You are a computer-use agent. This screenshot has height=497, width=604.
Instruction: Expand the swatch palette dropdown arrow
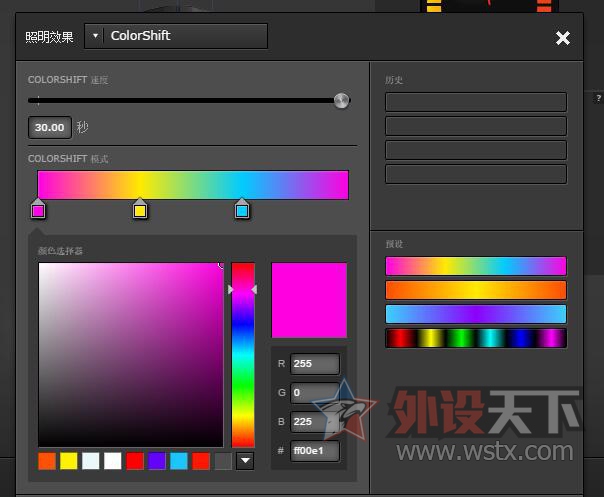[245, 461]
